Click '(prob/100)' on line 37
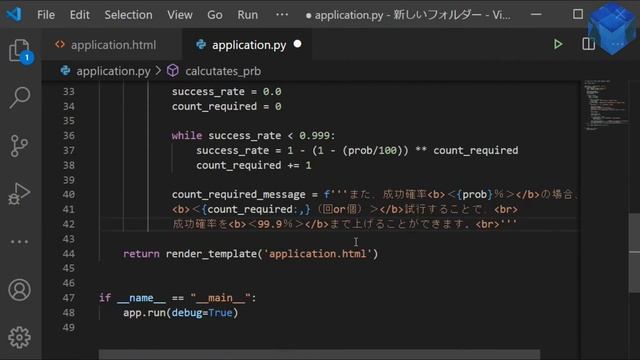640x360 pixels. pos(372,150)
